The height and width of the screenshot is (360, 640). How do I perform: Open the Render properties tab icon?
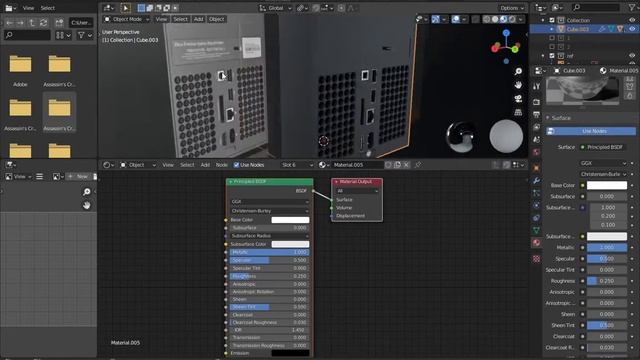coord(536,102)
